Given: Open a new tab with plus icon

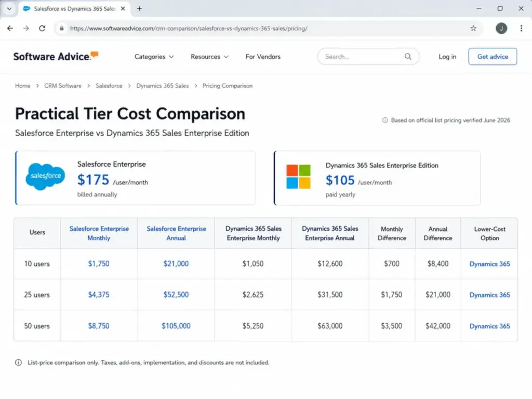Looking at the screenshot, I should tap(139, 8).
